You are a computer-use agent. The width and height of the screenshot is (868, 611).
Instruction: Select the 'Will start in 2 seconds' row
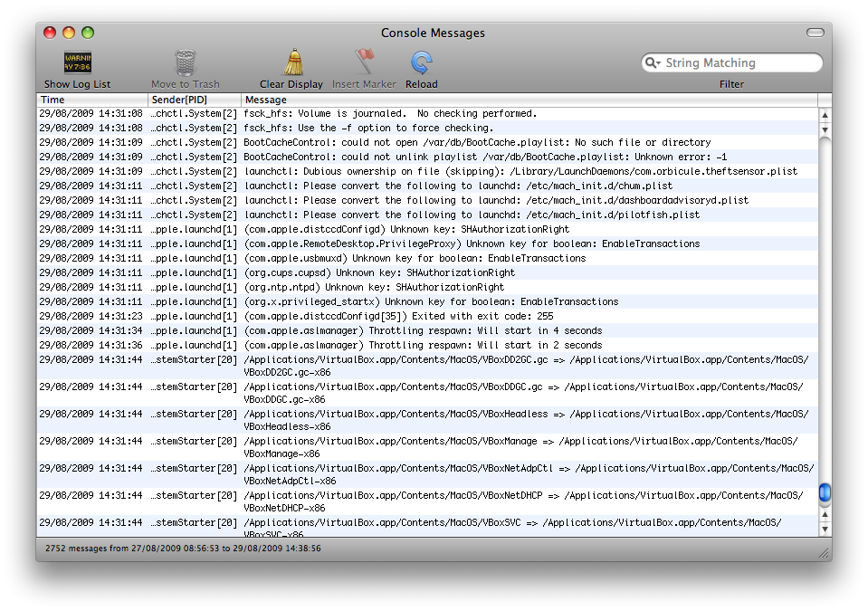427,345
